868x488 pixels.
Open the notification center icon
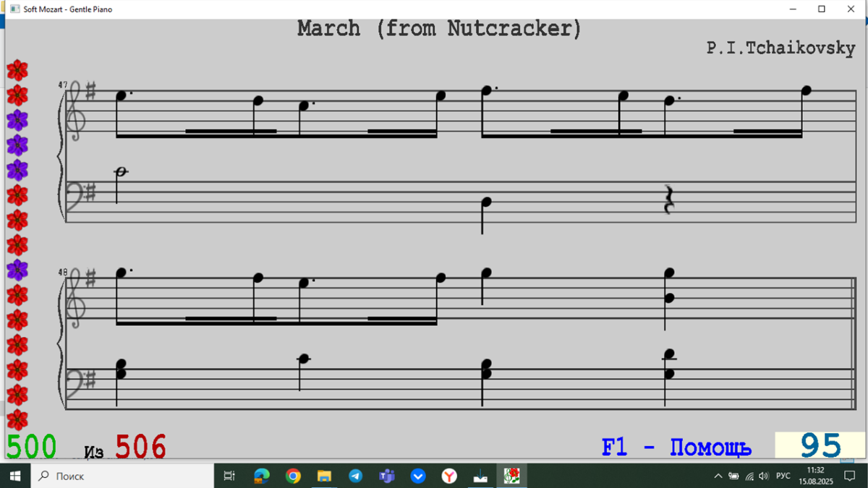[x=850, y=476]
